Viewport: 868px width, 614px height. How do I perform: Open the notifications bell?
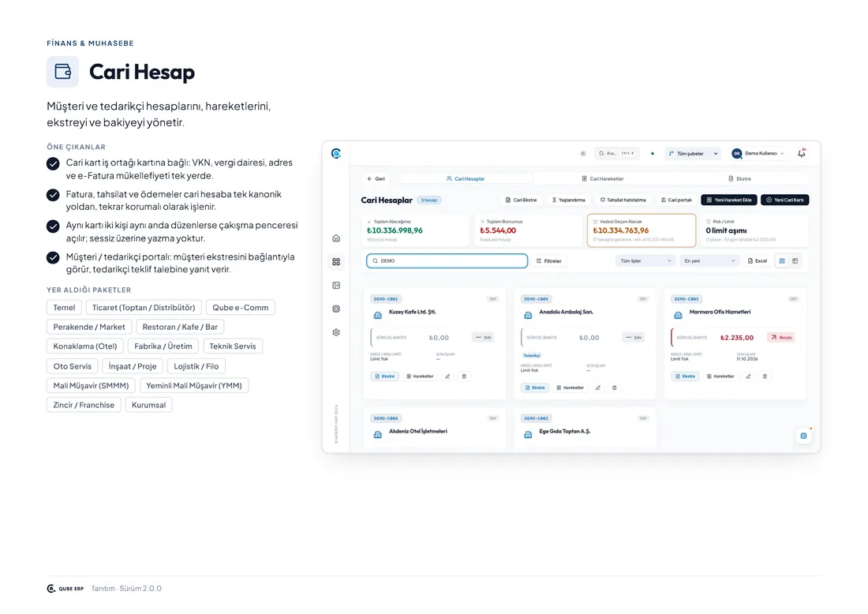[x=802, y=153]
